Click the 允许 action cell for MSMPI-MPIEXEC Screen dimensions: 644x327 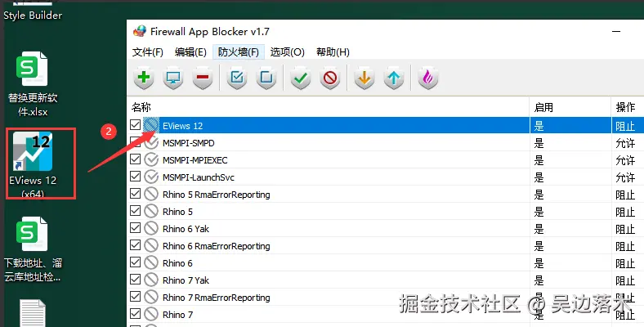pyautogui.click(x=625, y=160)
